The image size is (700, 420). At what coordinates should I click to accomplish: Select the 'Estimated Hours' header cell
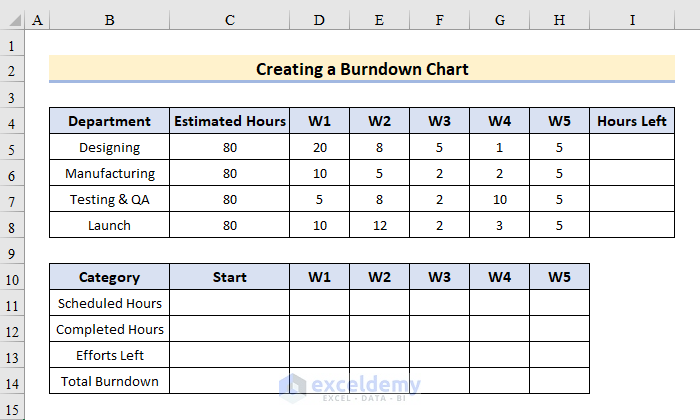[230, 121]
